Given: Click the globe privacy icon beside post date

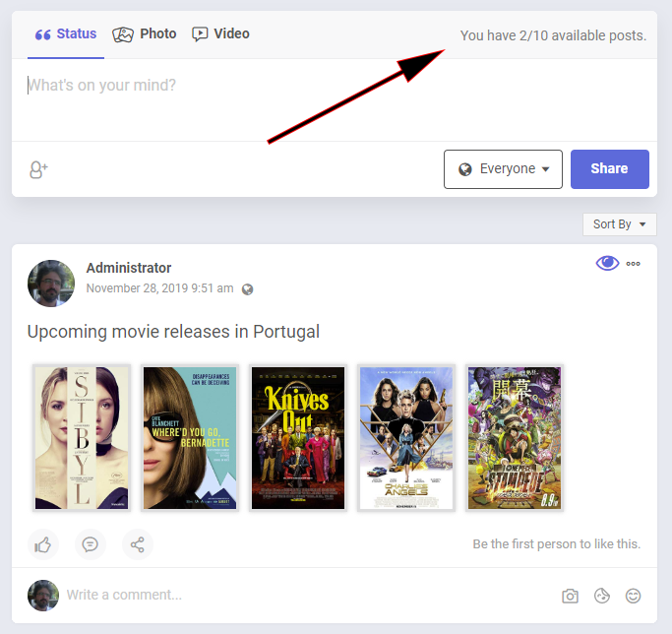Looking at the screenshot, I should pos(248,289).
